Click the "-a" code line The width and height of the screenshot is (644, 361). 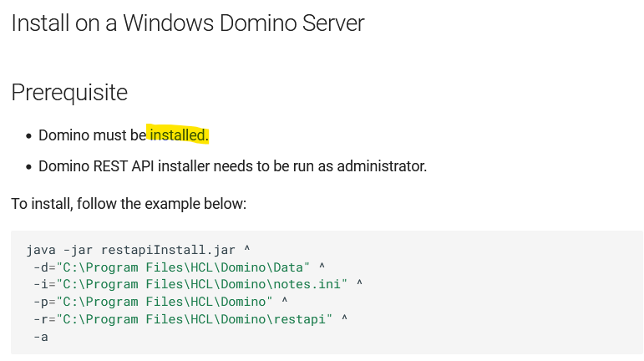[x=41, y=337]
